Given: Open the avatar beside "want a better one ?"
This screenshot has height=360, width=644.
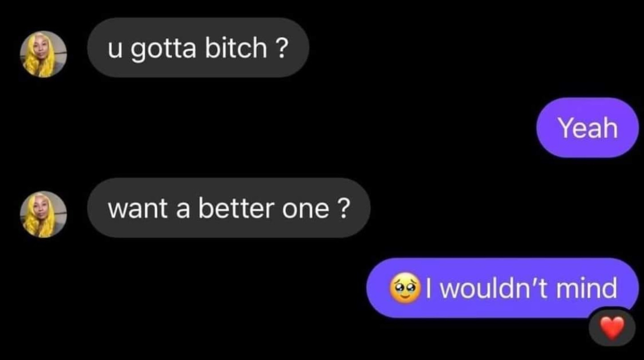Looking at the screenshot, I should click(x=43, y=214).
